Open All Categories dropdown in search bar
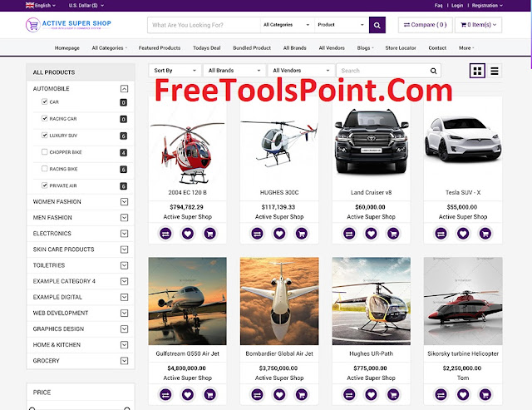The width and height of the screenshot is (532, 410). point(287,25)
